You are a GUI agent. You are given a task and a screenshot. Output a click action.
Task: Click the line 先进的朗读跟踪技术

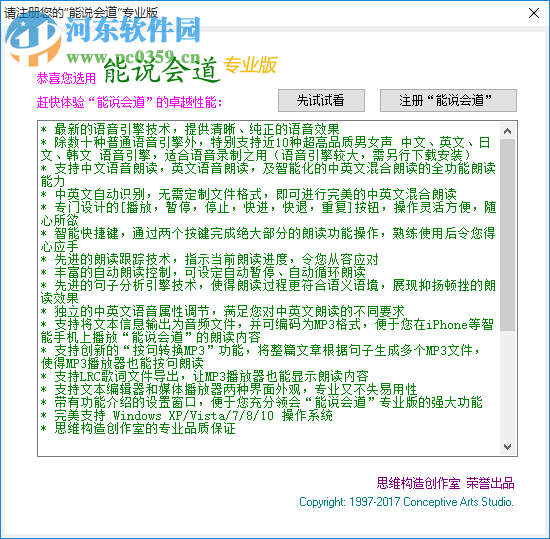tap(209, 260)
